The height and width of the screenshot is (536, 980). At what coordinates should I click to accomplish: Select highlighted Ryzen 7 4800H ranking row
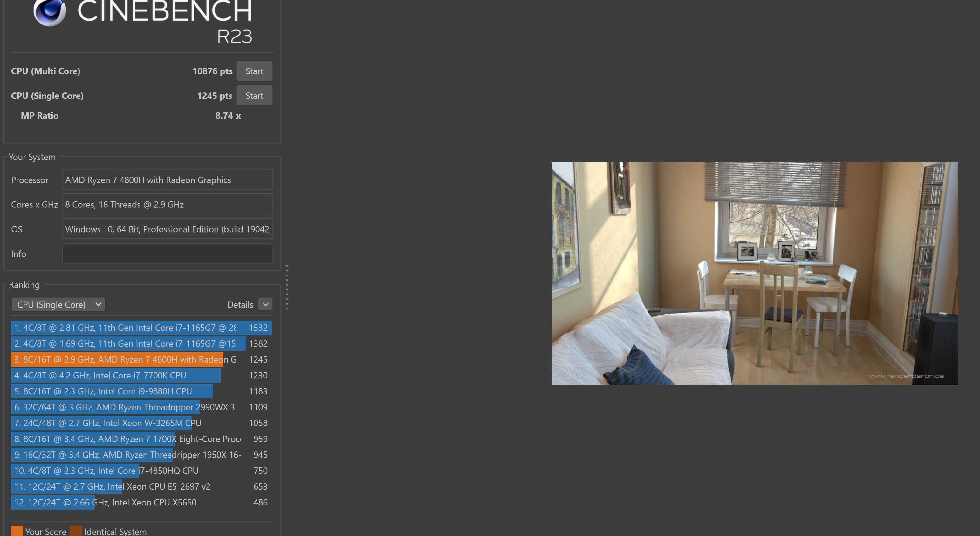(x=141, y=360)
